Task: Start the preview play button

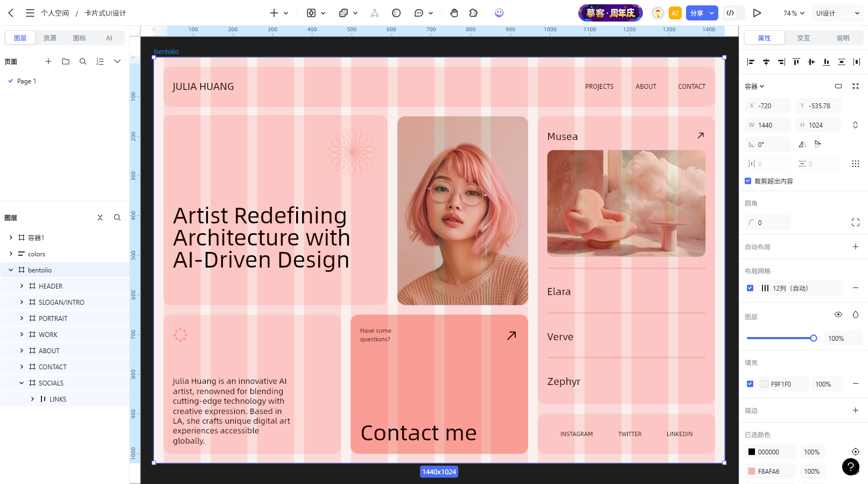Action: (757, 13)
